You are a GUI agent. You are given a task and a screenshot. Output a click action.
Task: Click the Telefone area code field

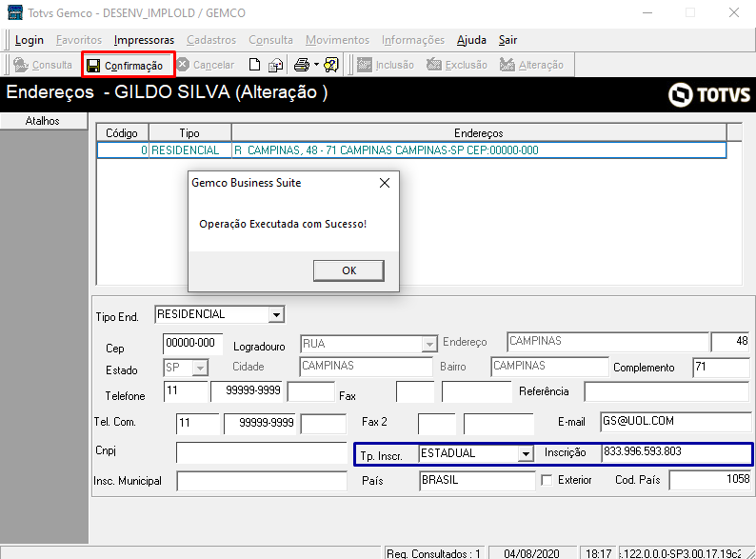(x=186, y=390)
